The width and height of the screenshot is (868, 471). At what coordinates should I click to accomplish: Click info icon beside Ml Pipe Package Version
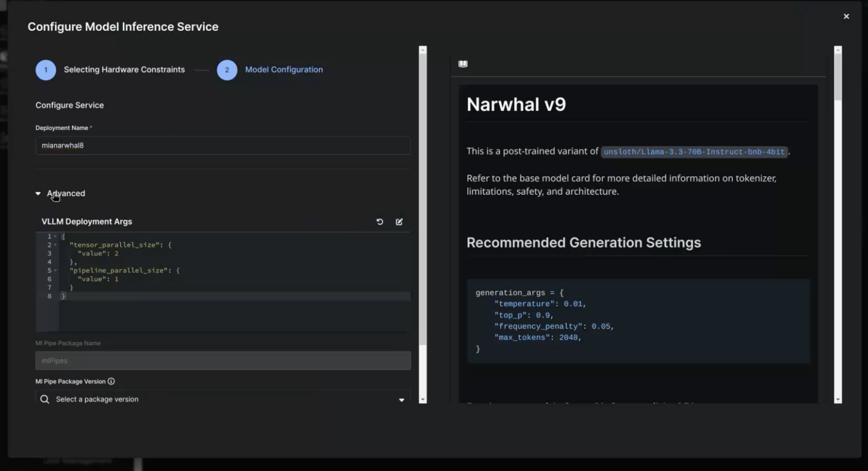pos(111,381)
